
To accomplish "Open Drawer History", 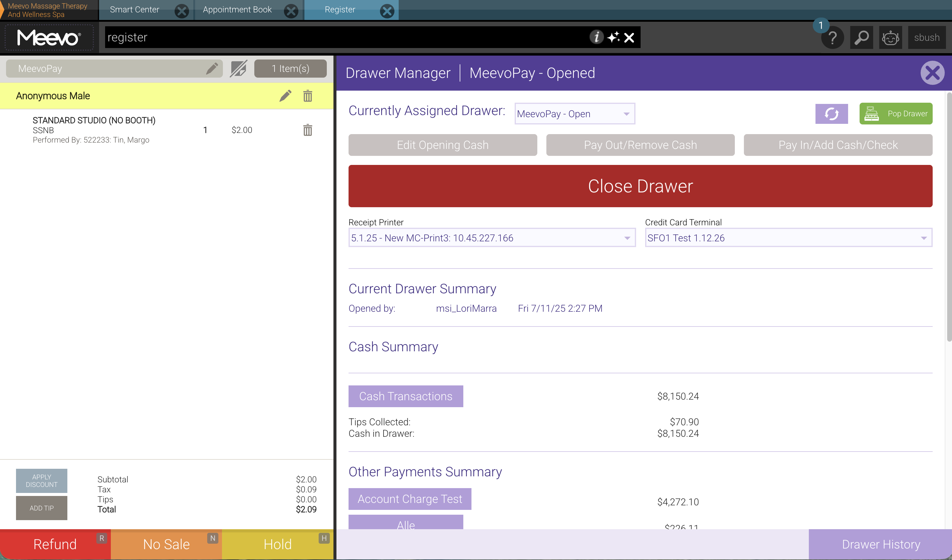I will 881,544.
